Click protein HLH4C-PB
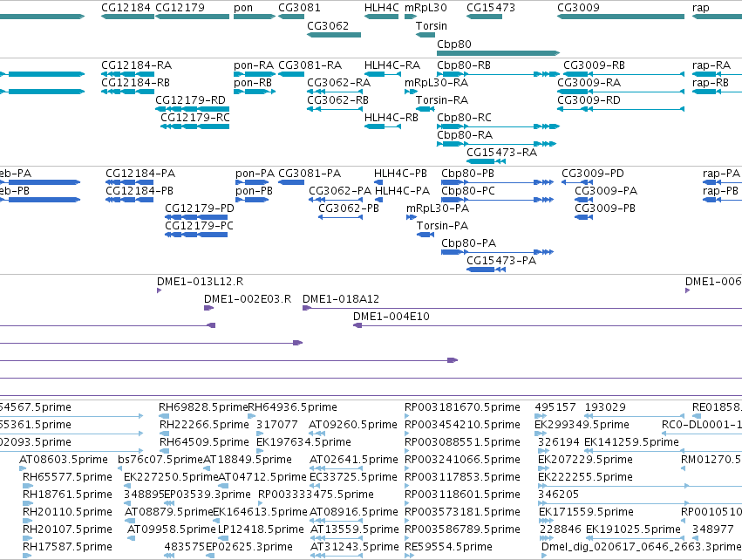Viewport: 742px width, 560px height. coord(400,174)
